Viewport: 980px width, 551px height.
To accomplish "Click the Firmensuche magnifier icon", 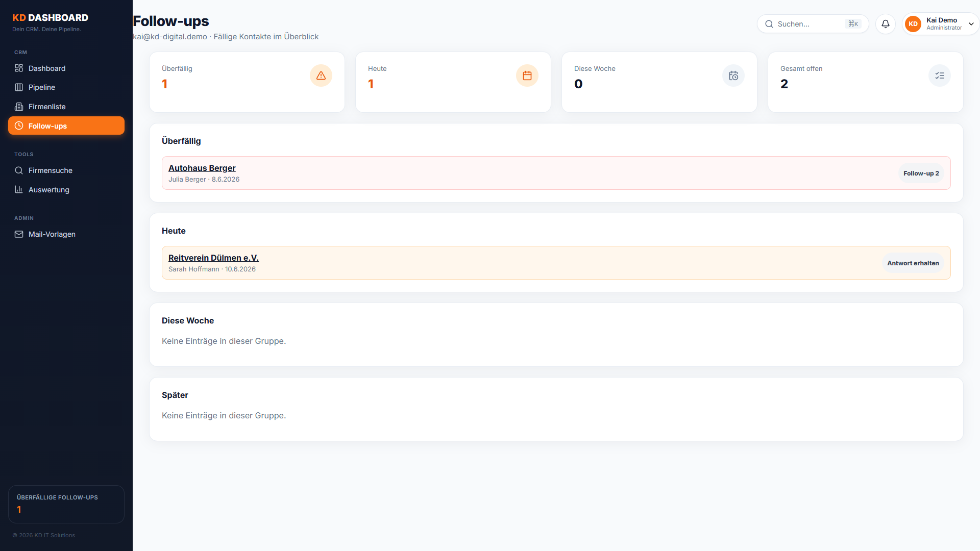I will [19, 170].
